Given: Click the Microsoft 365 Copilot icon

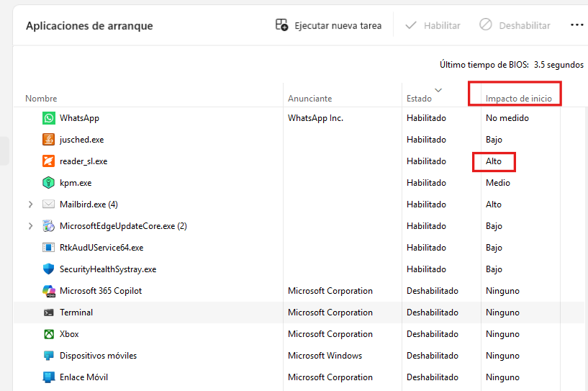Looking at the screenshot, I should click(49, 291).
